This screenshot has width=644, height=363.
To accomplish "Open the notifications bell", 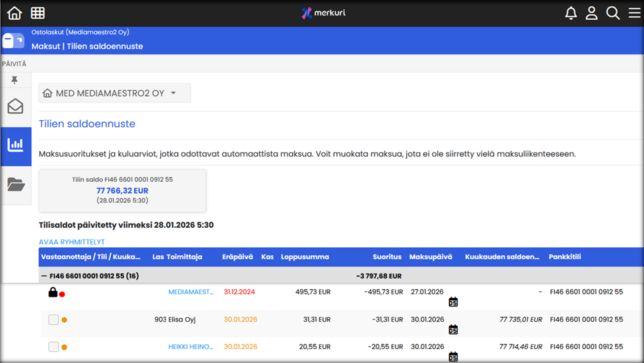I will (571, 13).
